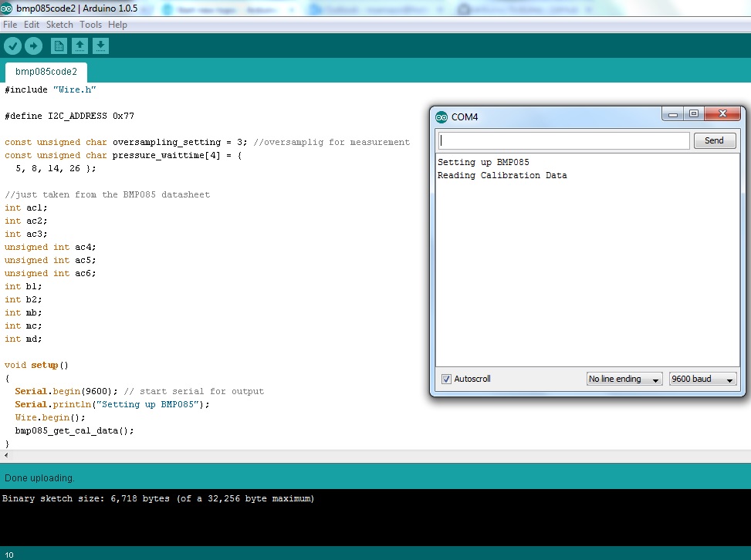
Task: Click the BMP085 datasheet comment line
Action: (107, 195)
